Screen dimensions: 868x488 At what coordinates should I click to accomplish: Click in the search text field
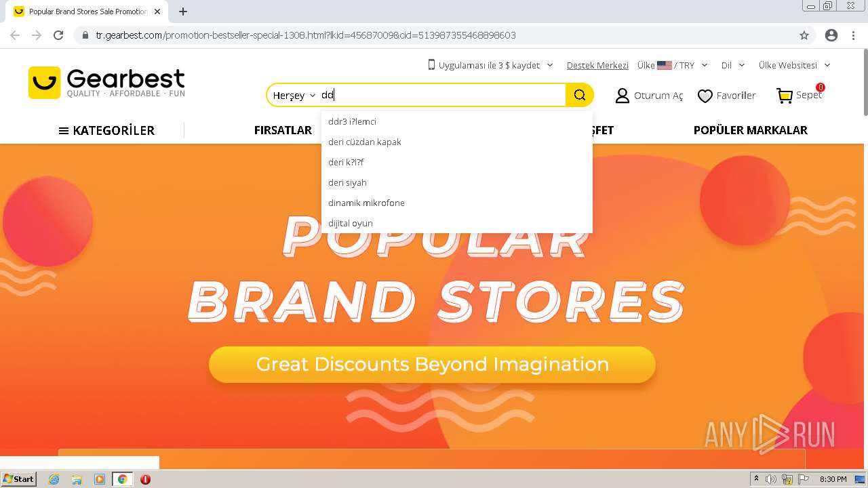(441, 96)
